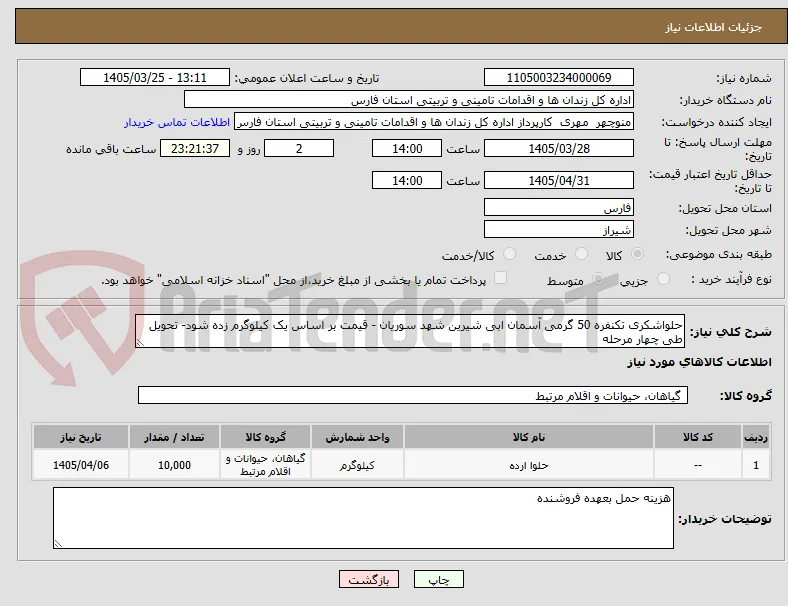Click the delivery province field فارس
The width and height of the screenshot is (788, 606).
pyautogui.click(x=558, y=208)
